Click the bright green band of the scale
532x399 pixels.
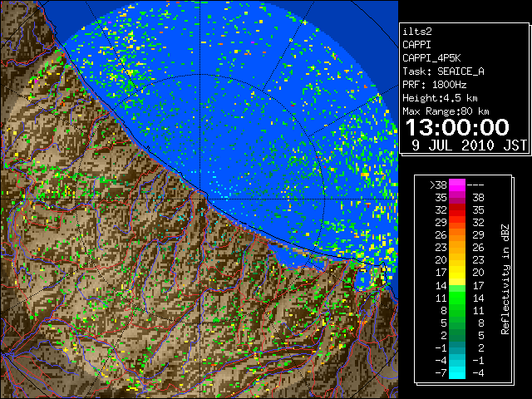click(457, 298)
